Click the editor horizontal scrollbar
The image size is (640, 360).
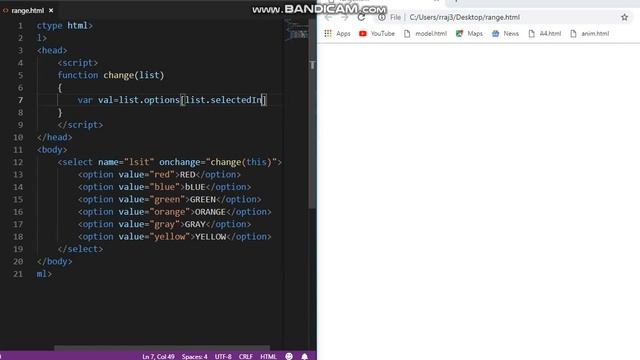tap(162, 348)
